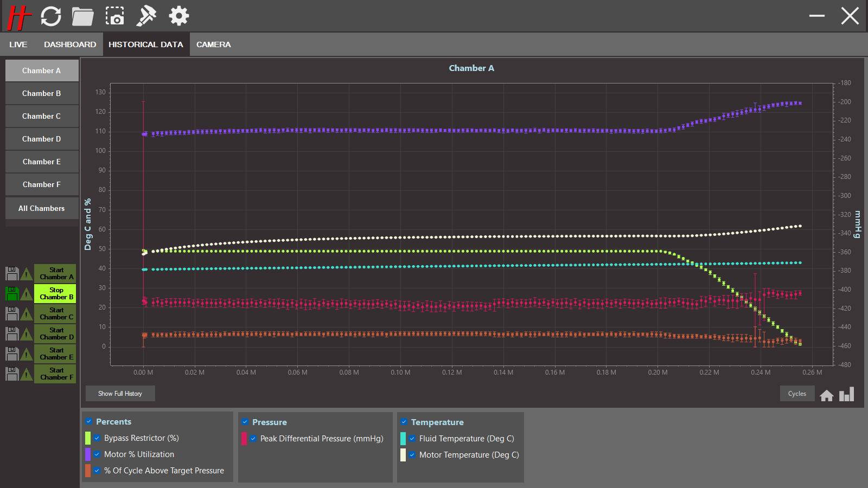
Task: Click the home icon to reset chart view
Action: tap(826, 395)
